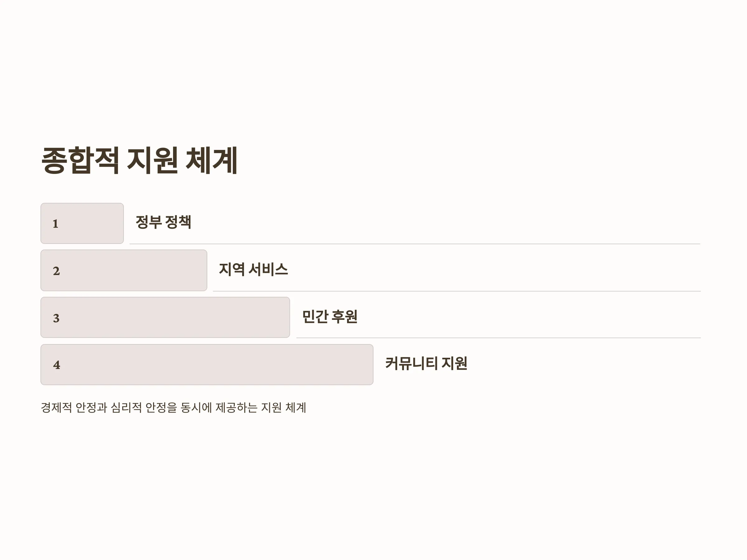
Task: Click the divider line beneath 지역 서비스
Action: point(457,291)
